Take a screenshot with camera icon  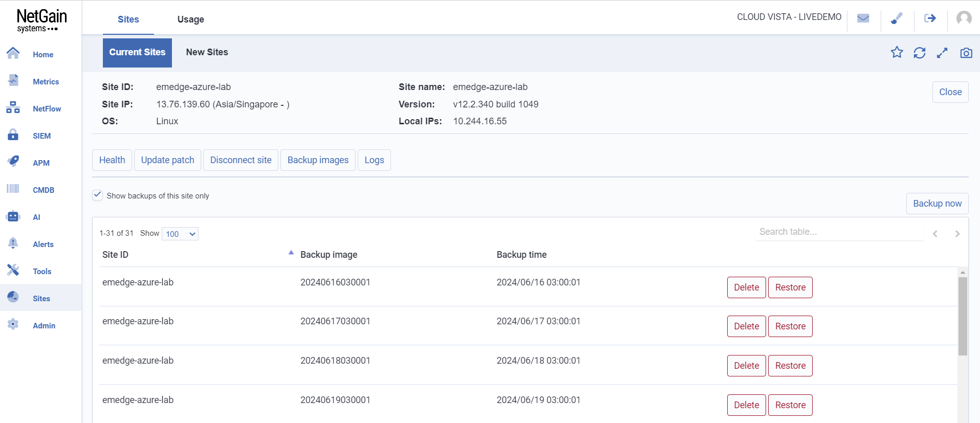(966, 53)
